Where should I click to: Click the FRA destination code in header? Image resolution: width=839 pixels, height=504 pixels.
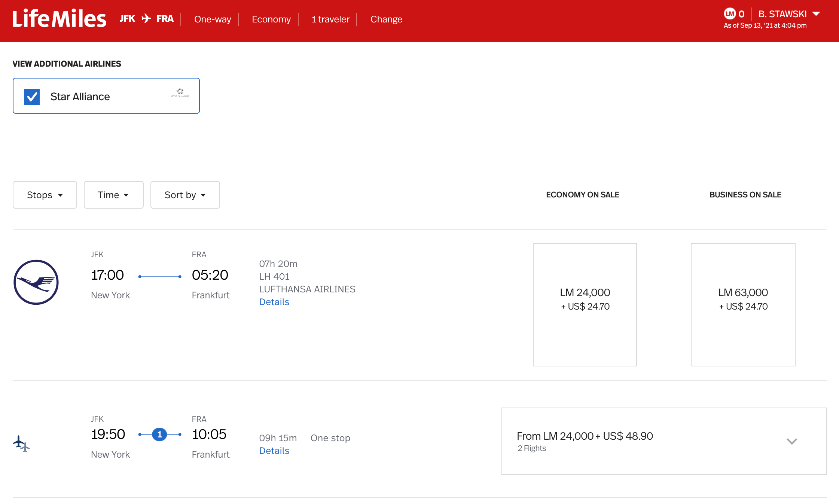pos(165,19)
